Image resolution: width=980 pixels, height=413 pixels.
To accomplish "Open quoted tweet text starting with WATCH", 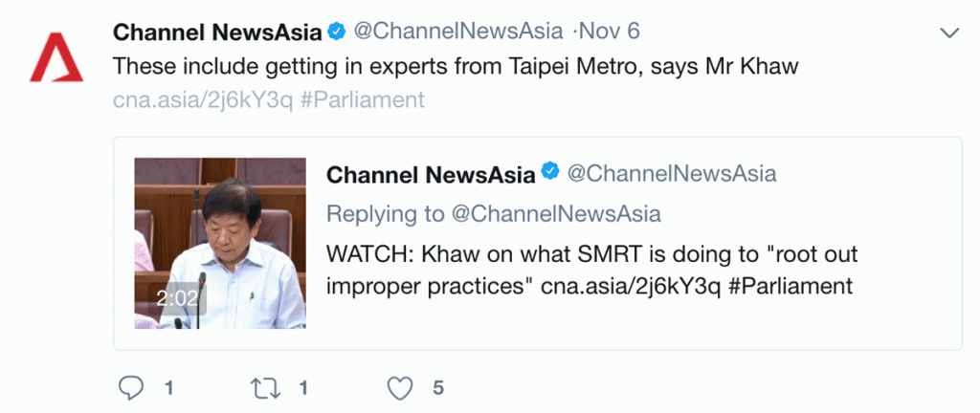I will [591, 272].
